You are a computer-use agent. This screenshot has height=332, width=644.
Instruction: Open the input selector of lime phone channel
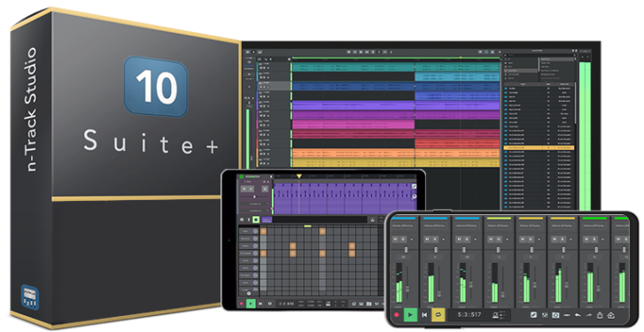499,226
